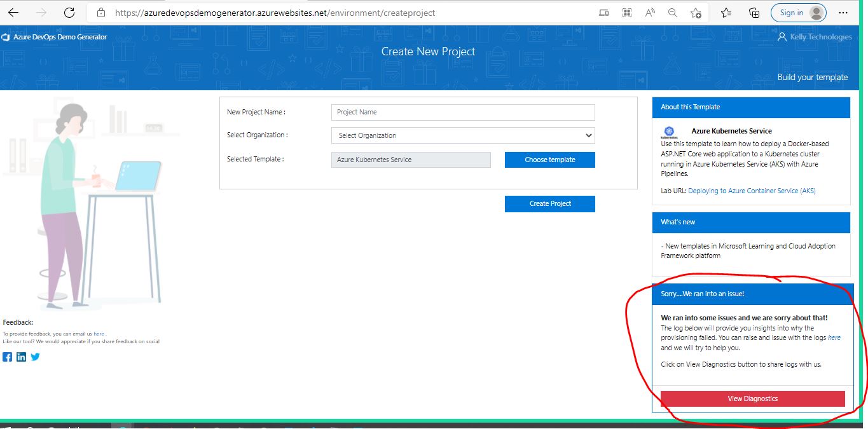The width and height of the screenshot is (868, 429).
Task: Click the About this Template panel header
Action: click(x=751, y=107)
